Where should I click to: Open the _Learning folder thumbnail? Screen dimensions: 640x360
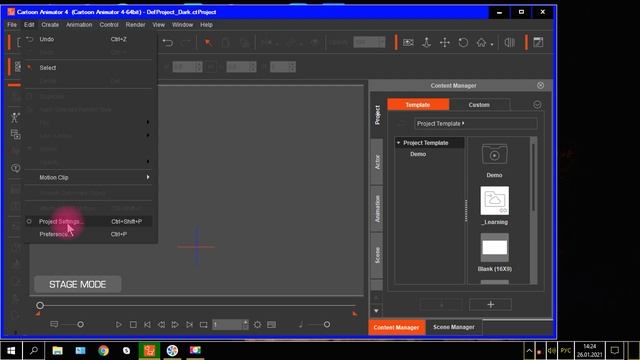pyautogui.click(x=494, y=200)
